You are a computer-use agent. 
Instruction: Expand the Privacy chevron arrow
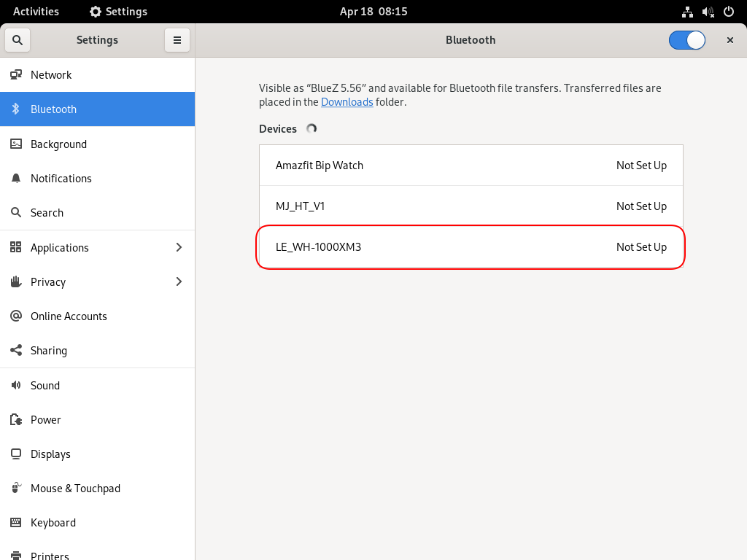(x=179, y=282)
